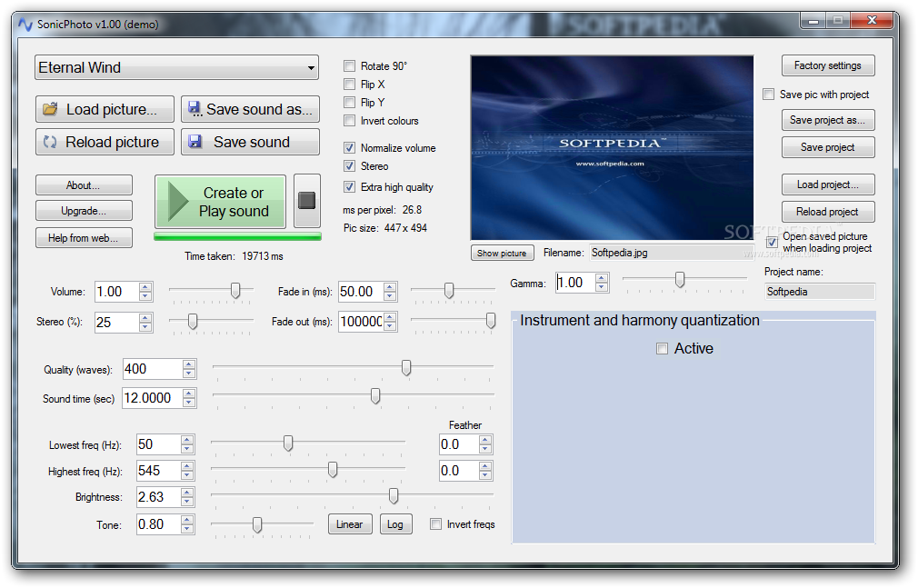The height and width of the screenshot is (588, 918).
Task: Click the Quality (waves) slider handle
Action: tap(406, 367)
